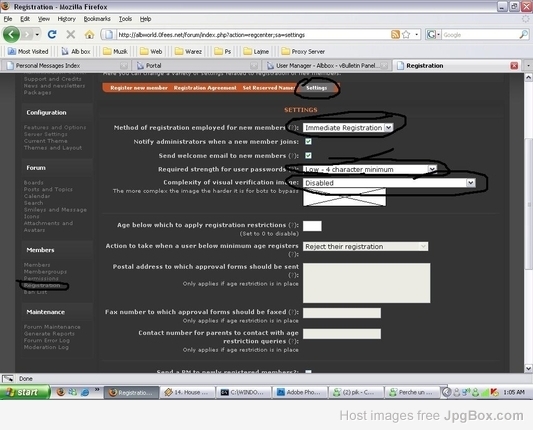Image resolution: width=533 pixels, height=430 pixels.
Task: Switch to the User Manager vBulletin tab
Action: point(326,66)
